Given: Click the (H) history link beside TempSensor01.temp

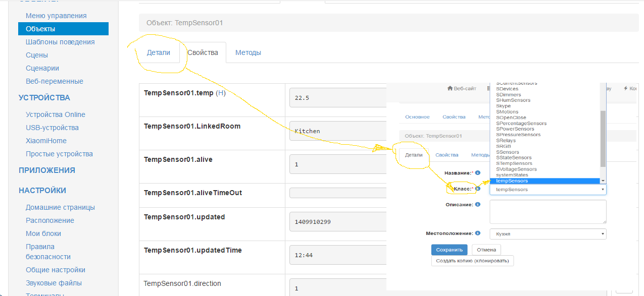Looking at the screenshot, I should pyautogui.click(x=221, y=93).
